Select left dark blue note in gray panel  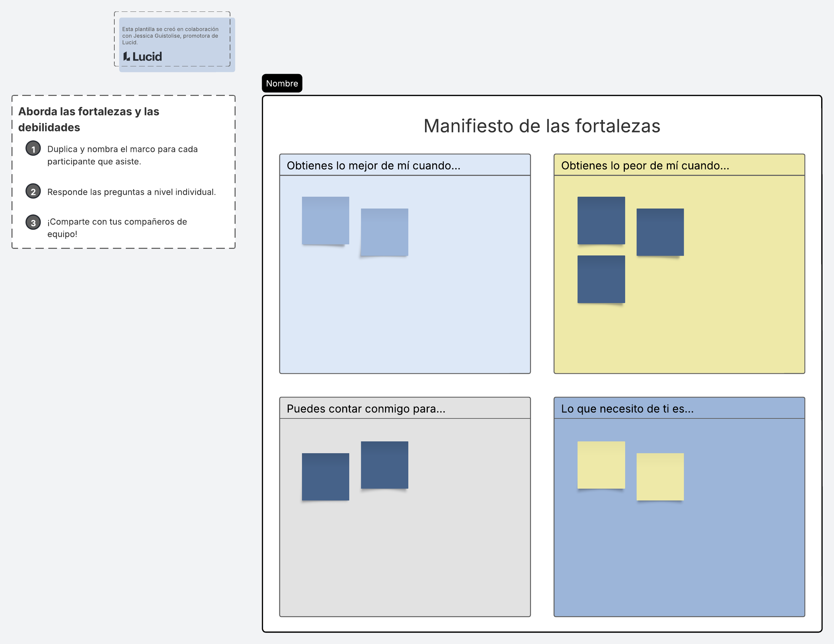[x=325, y=477]
